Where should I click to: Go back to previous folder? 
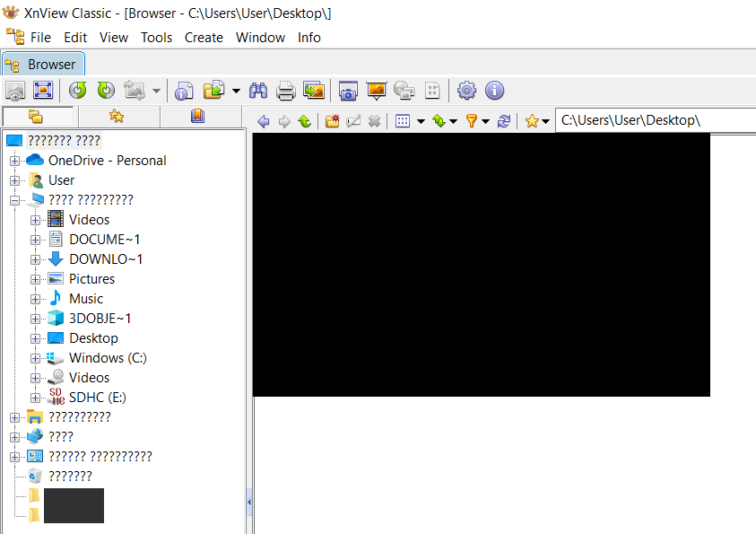264,121
